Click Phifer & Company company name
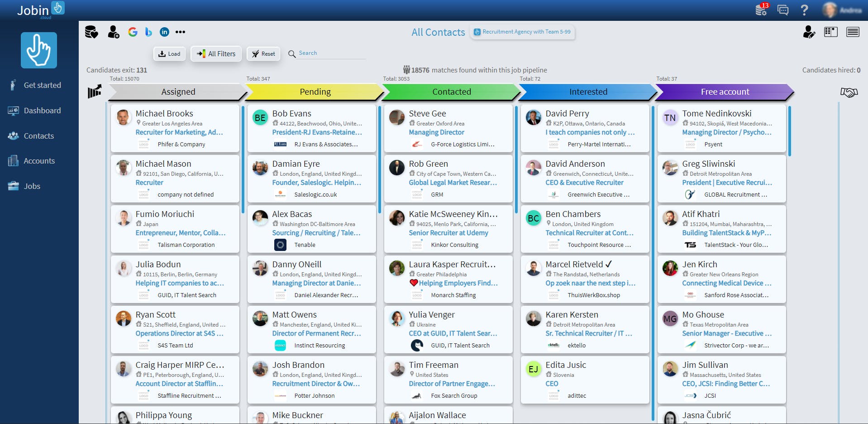 click(x=181, y=145)
